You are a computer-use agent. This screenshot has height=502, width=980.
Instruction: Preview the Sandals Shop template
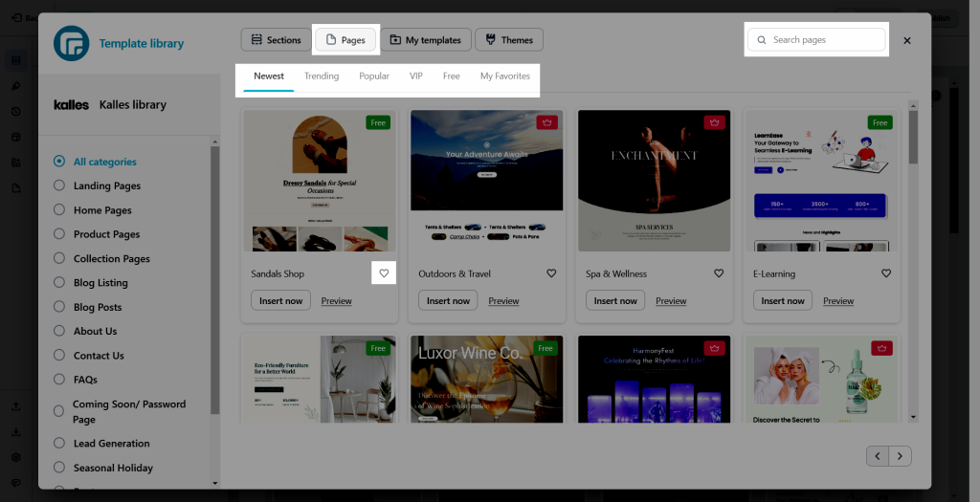tap(336, 301)
